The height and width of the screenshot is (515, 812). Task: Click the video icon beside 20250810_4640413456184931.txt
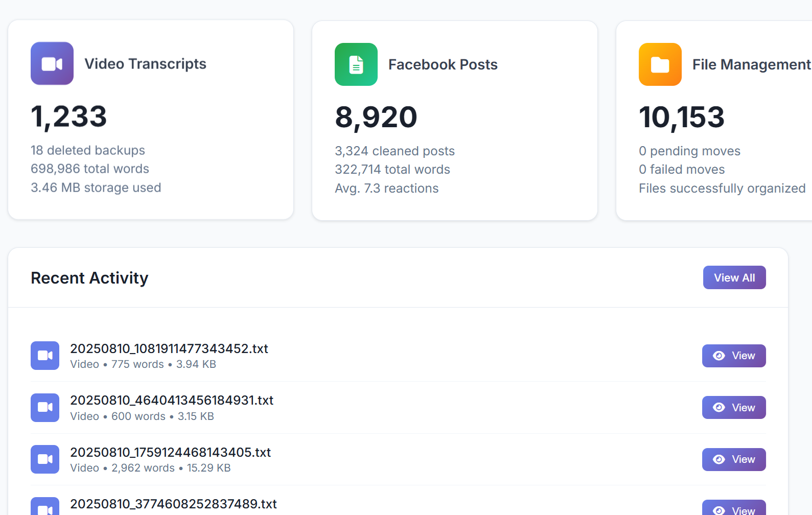[45, 408]
